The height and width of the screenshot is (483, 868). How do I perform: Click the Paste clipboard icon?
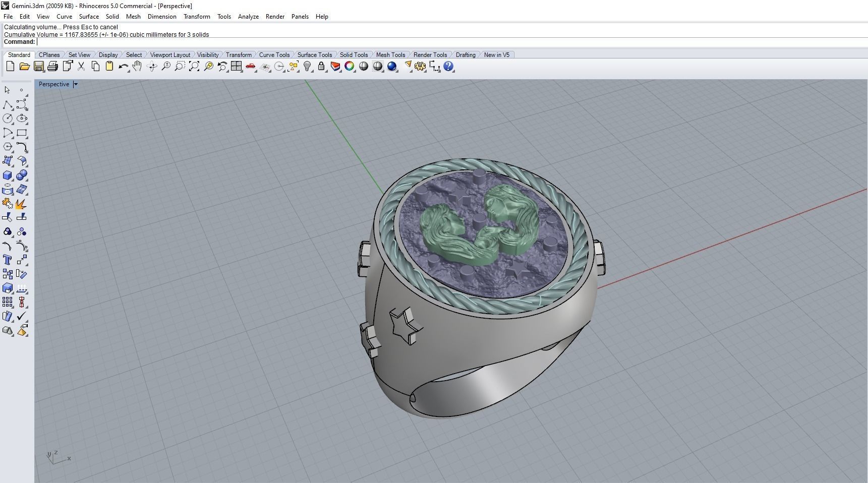109,66
